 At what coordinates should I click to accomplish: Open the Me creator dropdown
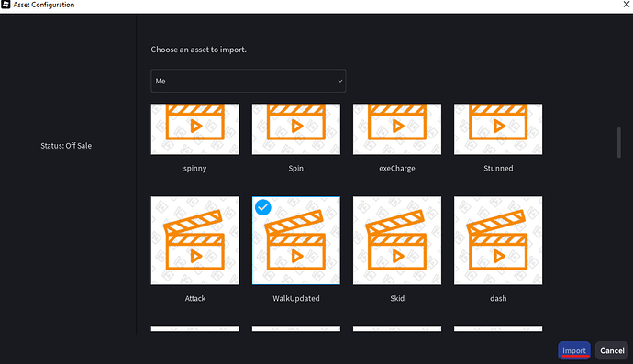tap(249, 81)
